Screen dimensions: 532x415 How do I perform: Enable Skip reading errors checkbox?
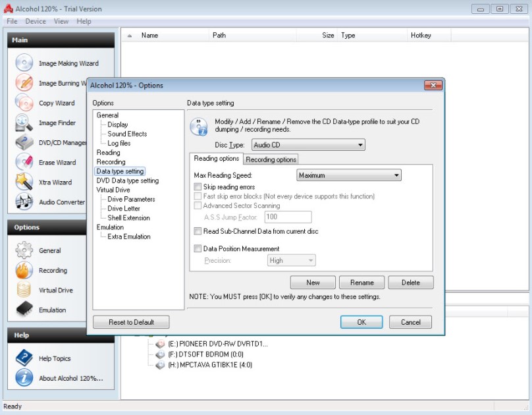198,186
